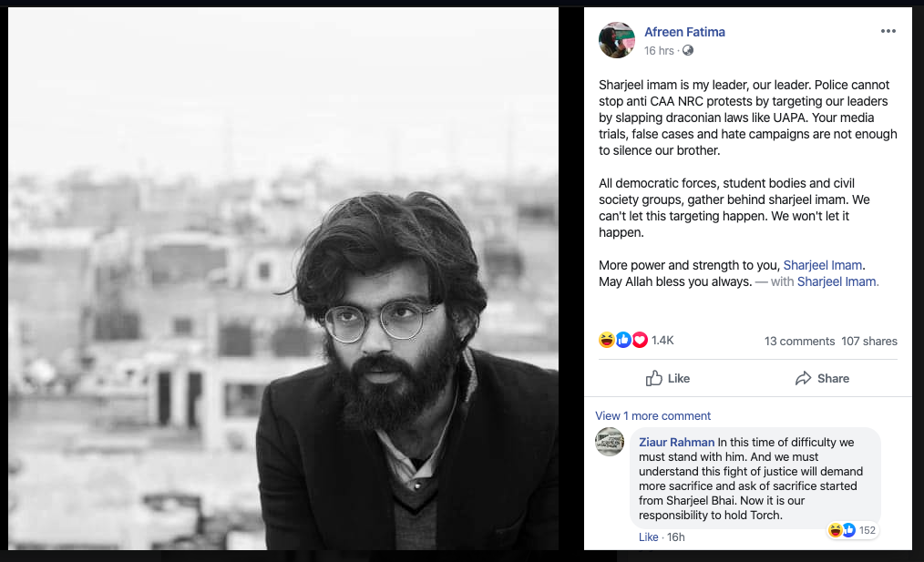Click the haha emoji reaction on the post

tap(607, 340)
